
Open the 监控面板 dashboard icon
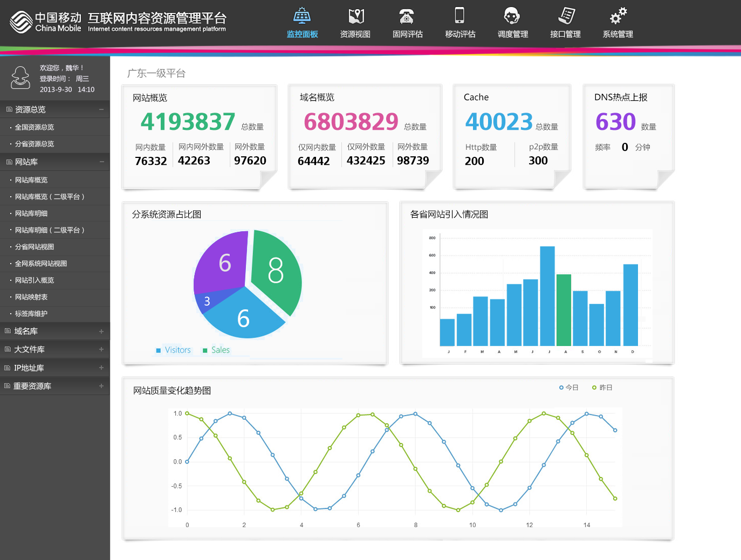[302, 16]
